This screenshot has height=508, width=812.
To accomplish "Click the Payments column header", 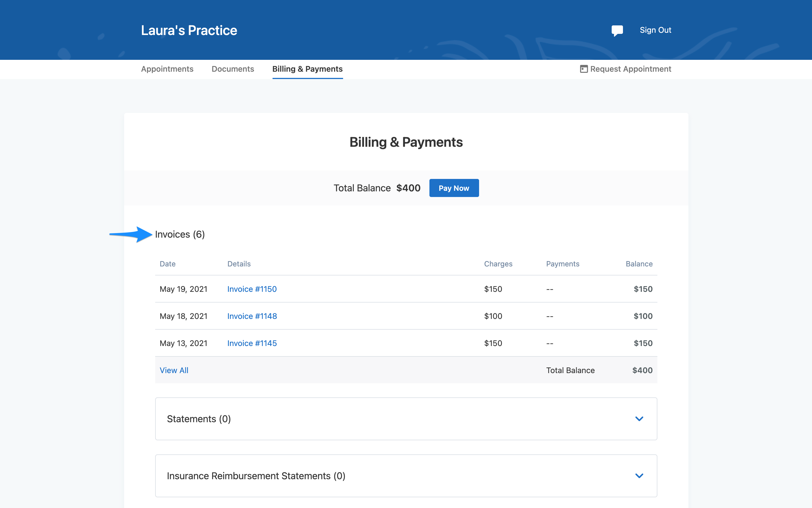I will [x=563, y=264].
